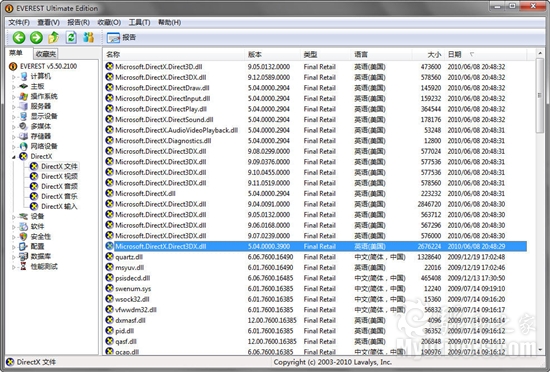Select the 主板 motherboard icon
This screenshot has height=372, width=550.
pos(24,86)
